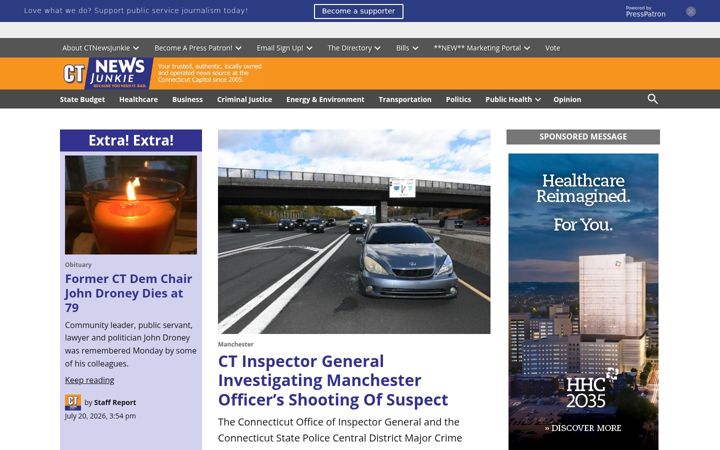Expand the About CTNewsJunkie dropdown
Viewport: 720px width, 450px height.
point(101,48)
